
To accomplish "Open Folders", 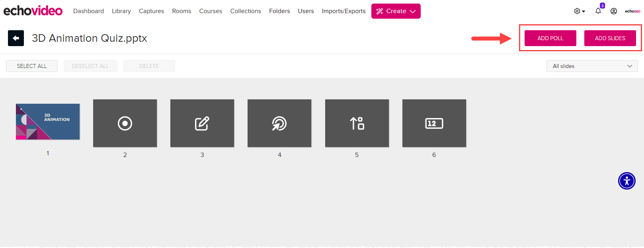I will coord(279,11).
